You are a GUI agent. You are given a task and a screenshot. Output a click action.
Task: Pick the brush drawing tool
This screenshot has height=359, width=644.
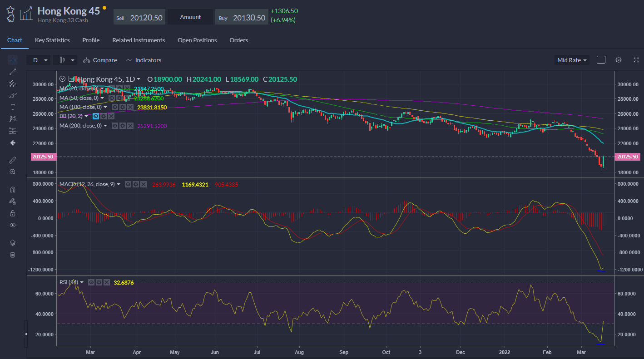click(x=13, y=95)
